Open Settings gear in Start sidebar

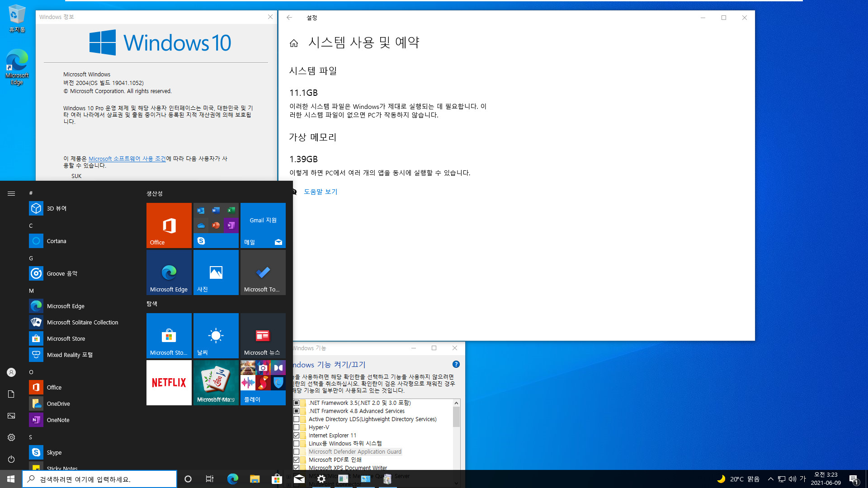(11, 437)
